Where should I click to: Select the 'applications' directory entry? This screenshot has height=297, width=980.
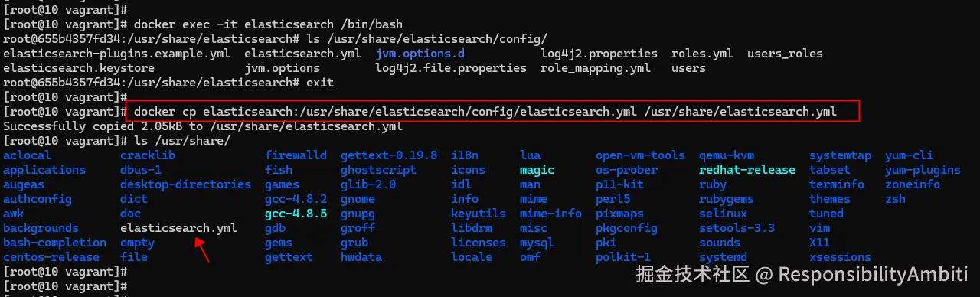click(44, 170)
